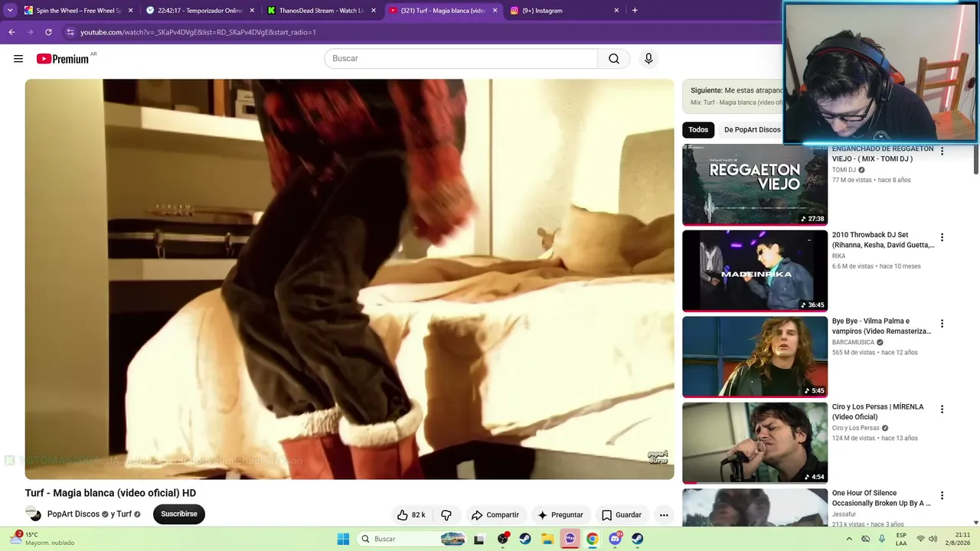Click the YouTube Buscar search field
980x551 pixels.
point(461,59)
